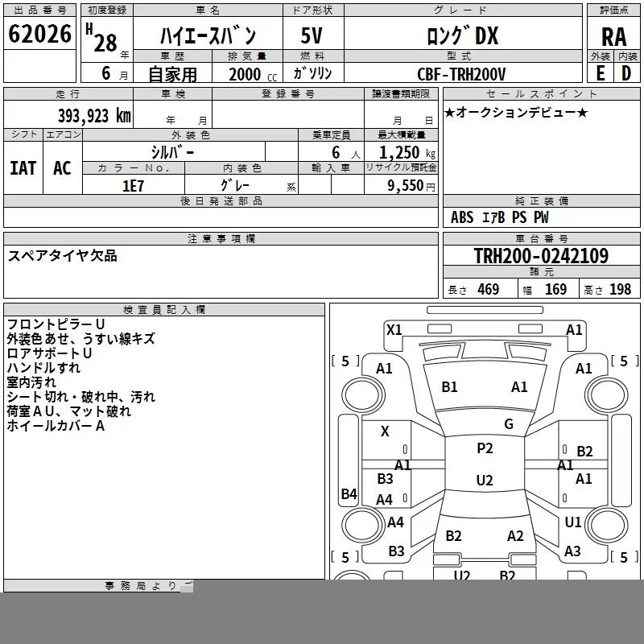
Task: Select the 諸元 header
Action: pos(541,271)
